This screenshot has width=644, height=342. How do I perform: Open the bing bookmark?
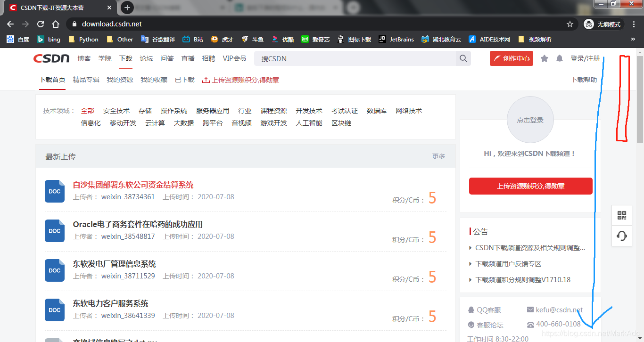tap(49, 39)
